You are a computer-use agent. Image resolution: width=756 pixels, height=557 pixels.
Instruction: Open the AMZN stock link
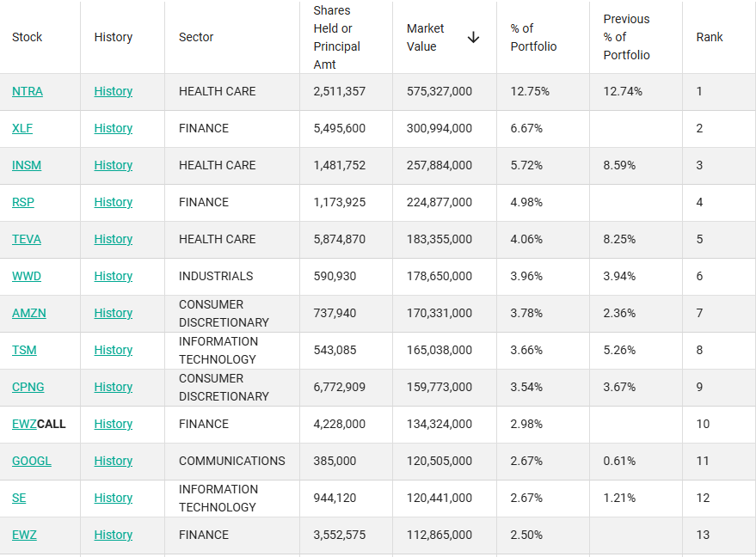[29, 313]
